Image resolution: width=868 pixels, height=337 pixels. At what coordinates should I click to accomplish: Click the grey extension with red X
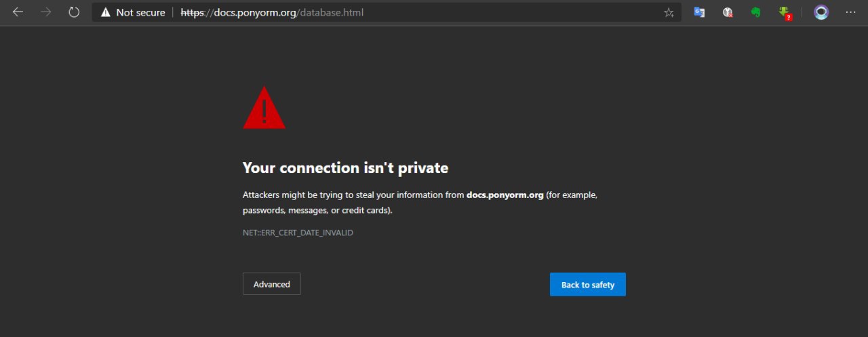point(728,12)
